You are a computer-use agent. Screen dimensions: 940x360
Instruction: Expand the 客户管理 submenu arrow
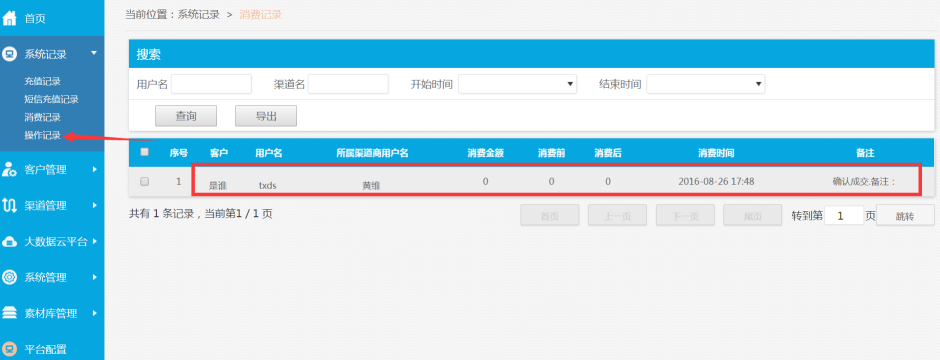[x=95, y=170]
